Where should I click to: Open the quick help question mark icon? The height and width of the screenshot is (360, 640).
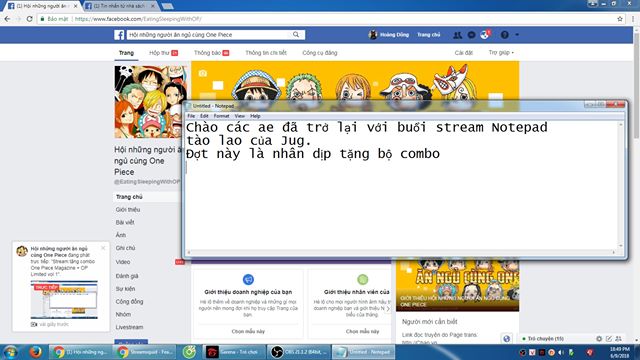point(504,35)
